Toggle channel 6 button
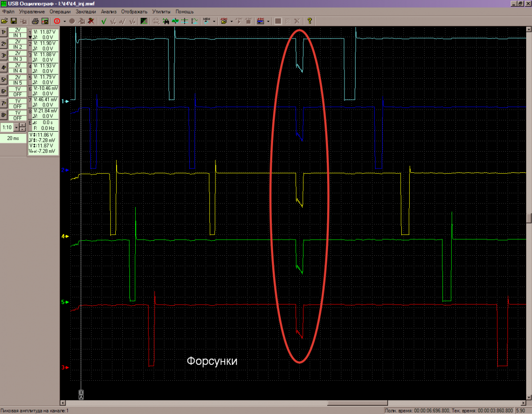Image resolution: width=532 pixels, height=414 pixels. (x=4, y=91)
